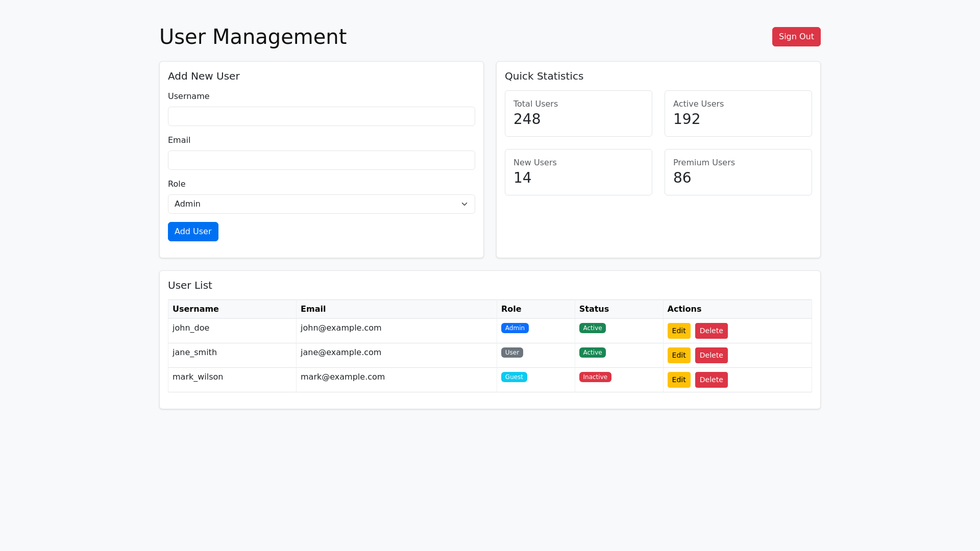
Task: Click the Admin role badge in john_doe's row
Action: [x=514, y=328]
